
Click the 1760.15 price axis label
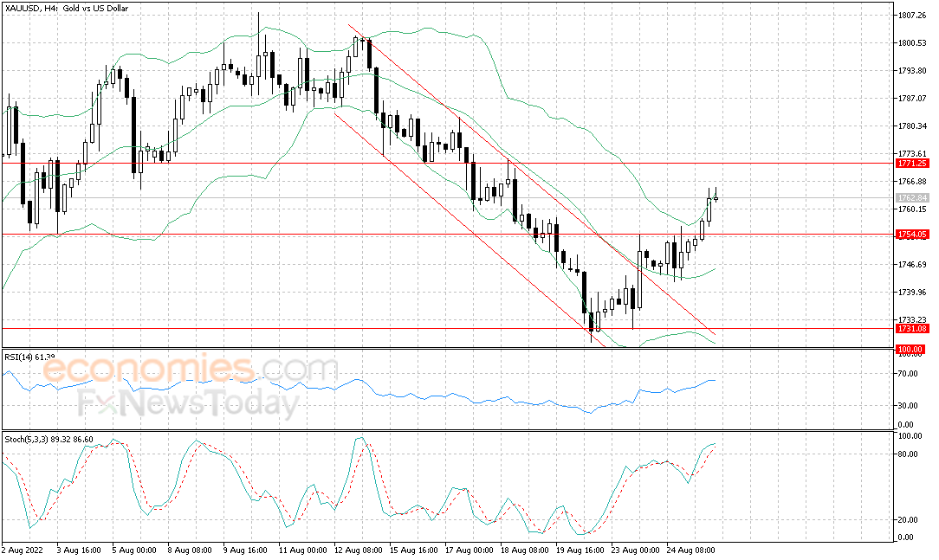point(913,209)
